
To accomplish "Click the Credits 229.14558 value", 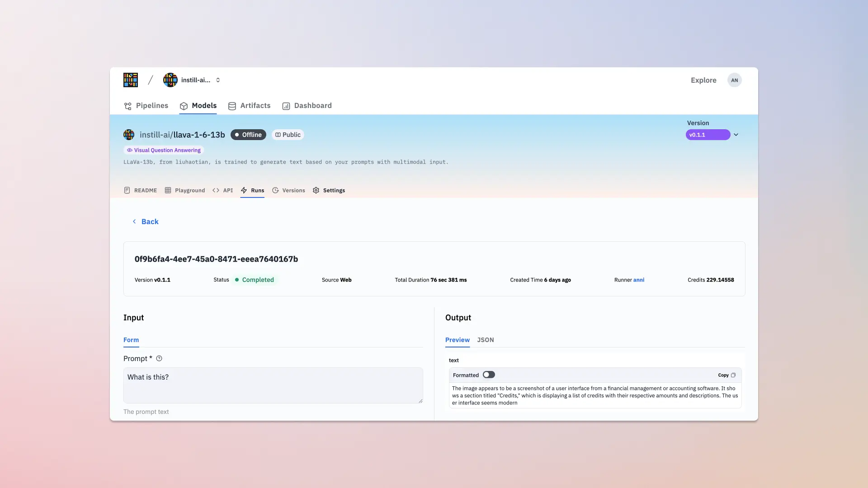I will click(720, 280).
